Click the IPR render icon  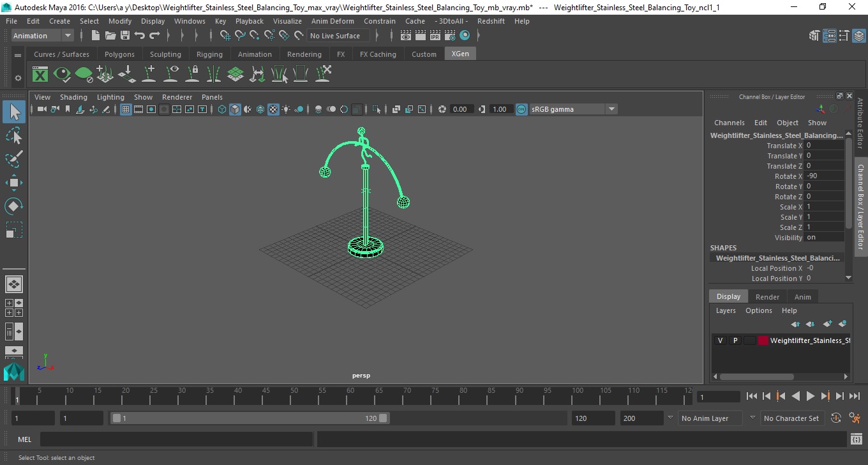coord(435,36)
